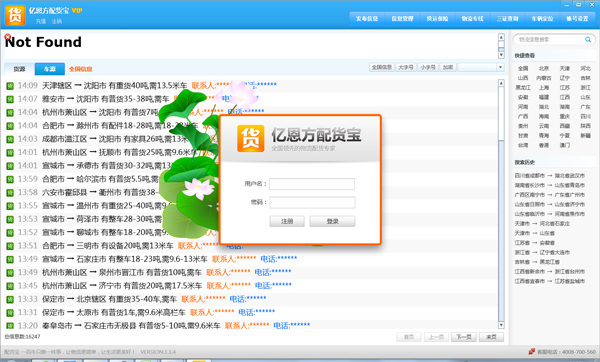The image size is (600, 362).
Task: Click the green 货 icon on 13:49 石家庄市 row
Action: point(10,259)
